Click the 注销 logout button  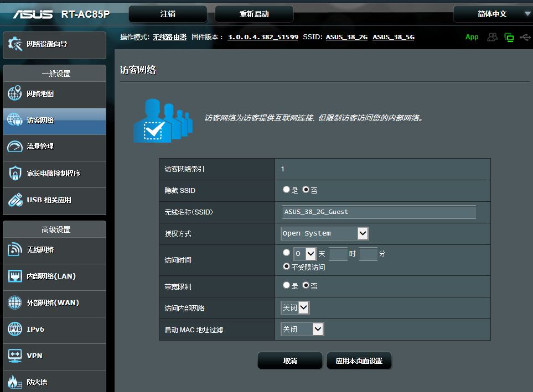click(x=168, y=14)
